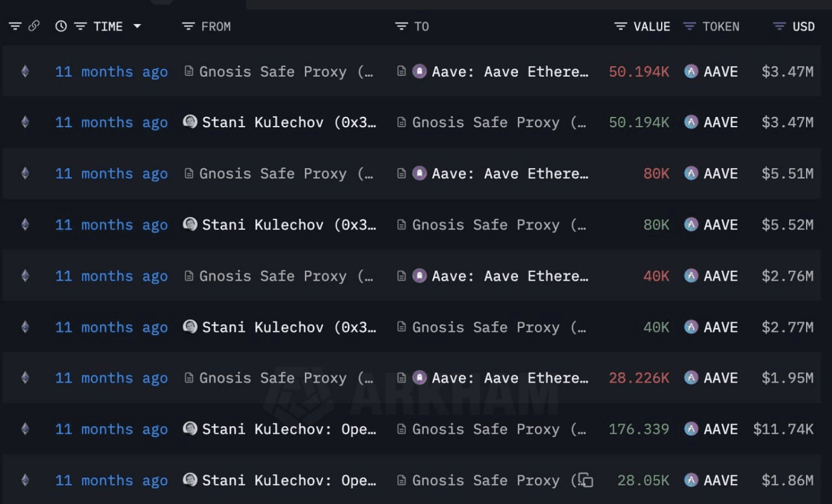Click the Aave: Aave Ethere… recipient in the $1.95M row
832x504 pixels.
click(510, 378)
